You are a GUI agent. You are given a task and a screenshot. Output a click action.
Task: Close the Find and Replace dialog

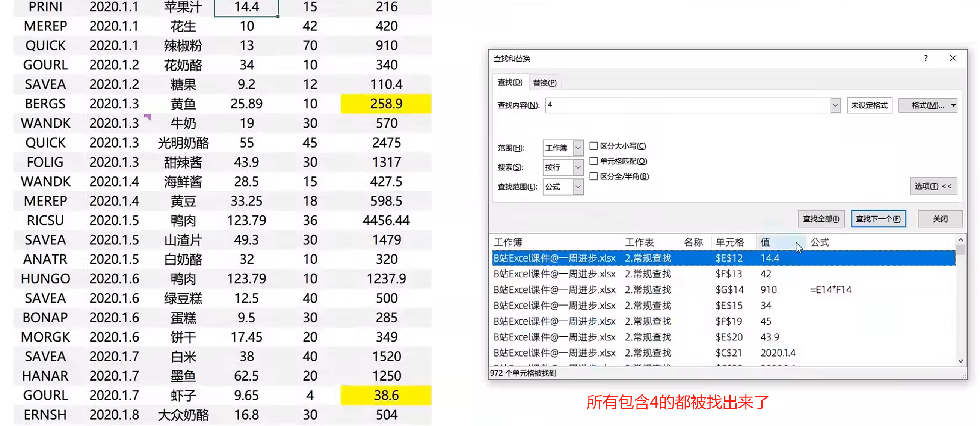click(x=953, y=58)
